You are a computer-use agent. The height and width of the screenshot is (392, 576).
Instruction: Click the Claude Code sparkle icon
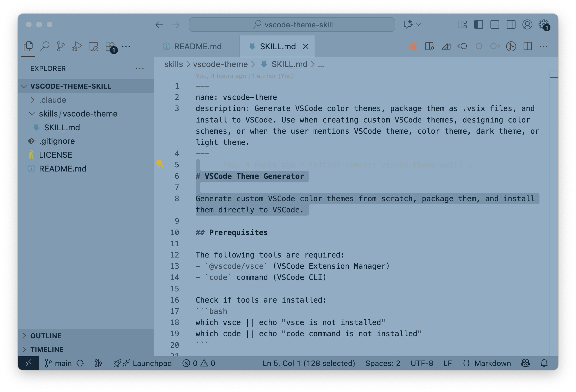point(413,46)
